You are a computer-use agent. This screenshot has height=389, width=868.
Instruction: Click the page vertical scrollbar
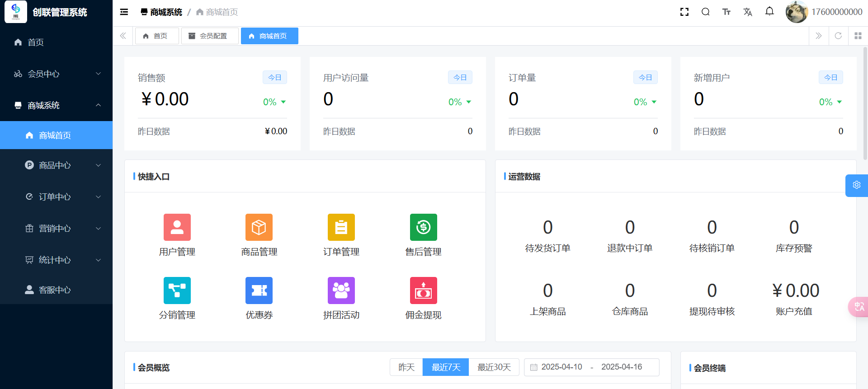865,103
